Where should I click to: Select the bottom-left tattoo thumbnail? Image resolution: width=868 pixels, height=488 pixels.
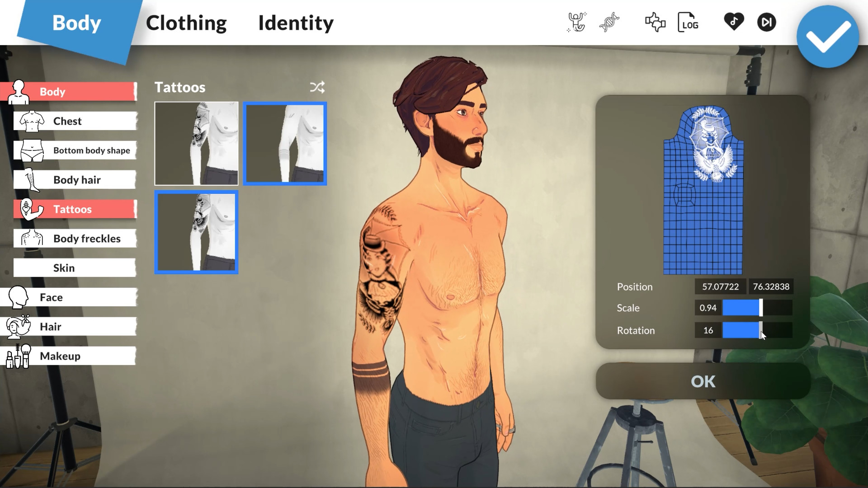tap(196, 231)
